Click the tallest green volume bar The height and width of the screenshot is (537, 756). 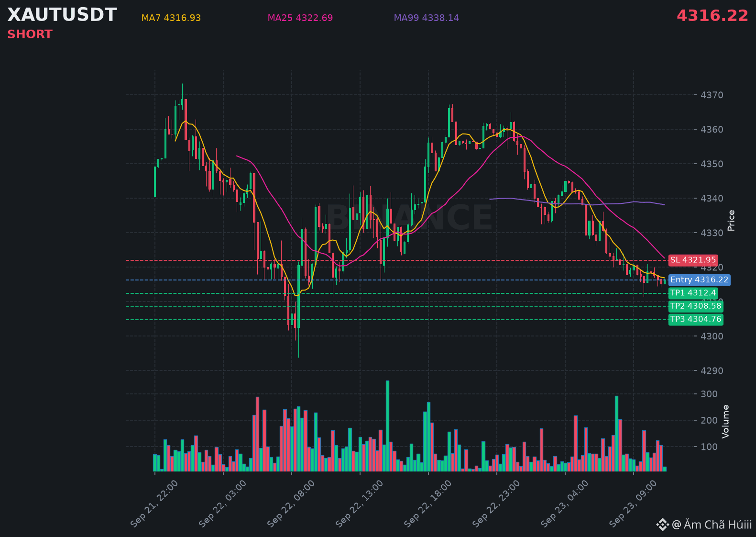[387, 426]
